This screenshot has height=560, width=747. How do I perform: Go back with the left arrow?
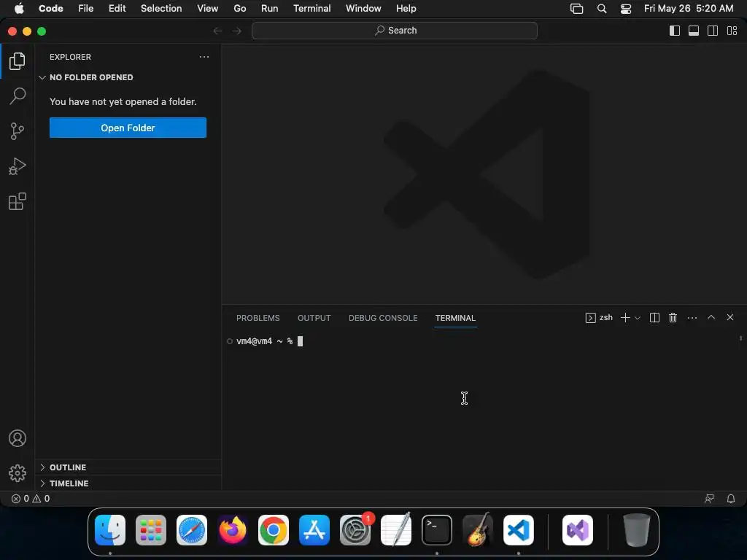click(x=217, y=31)
